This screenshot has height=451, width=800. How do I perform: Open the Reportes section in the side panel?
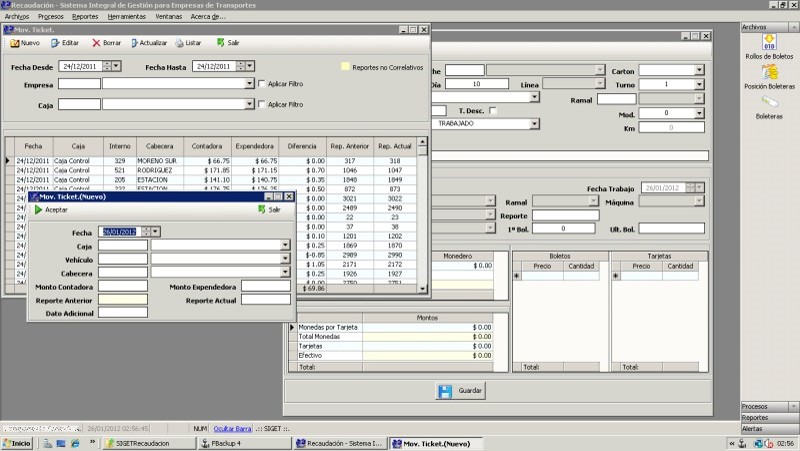tap(770, 417)
